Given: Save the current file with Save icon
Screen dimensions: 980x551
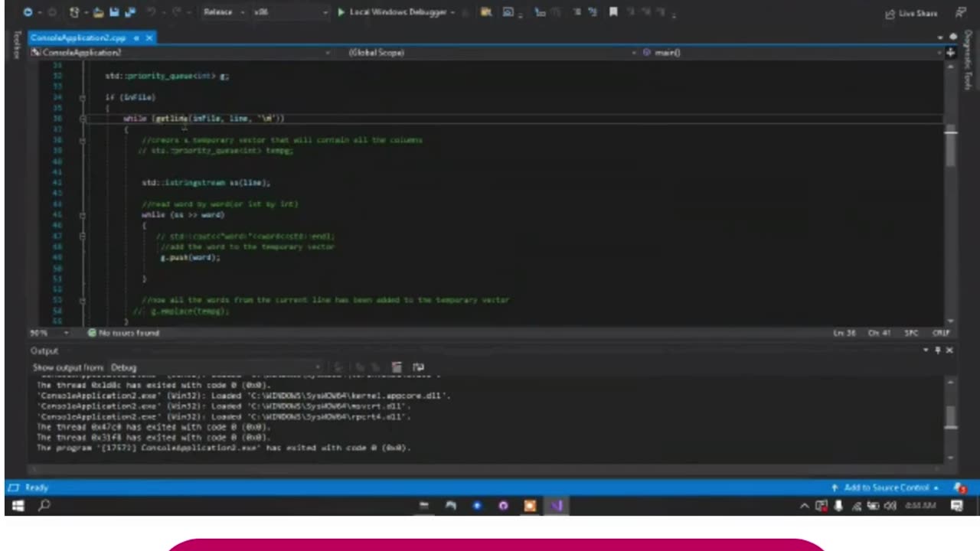Looking at the screenshot, I should (113, 12).
